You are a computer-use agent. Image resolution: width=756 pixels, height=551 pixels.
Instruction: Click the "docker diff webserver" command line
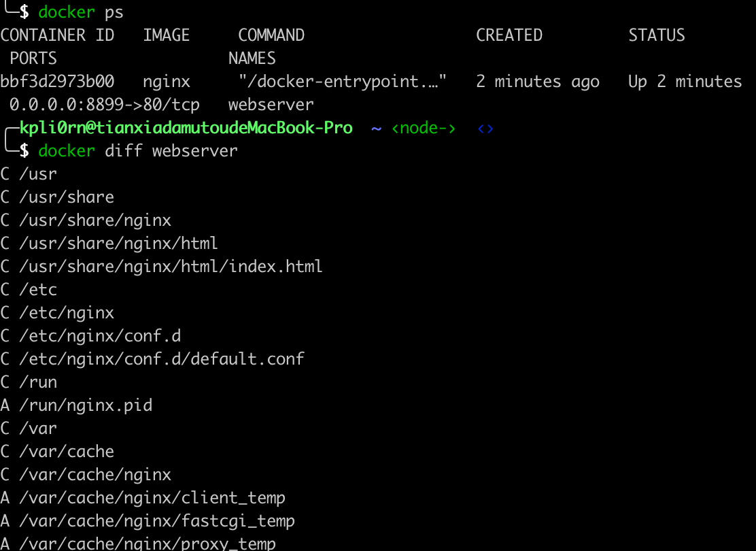coord(138,151)
